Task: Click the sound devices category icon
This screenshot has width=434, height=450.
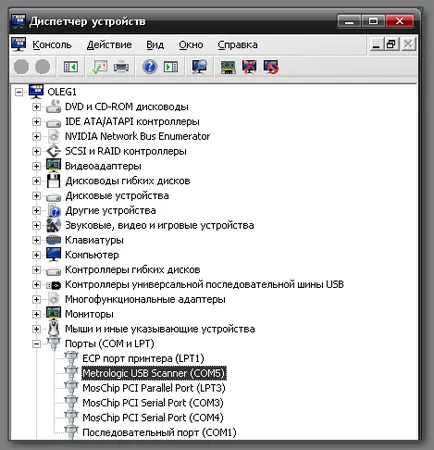Action: coord(53,225)
